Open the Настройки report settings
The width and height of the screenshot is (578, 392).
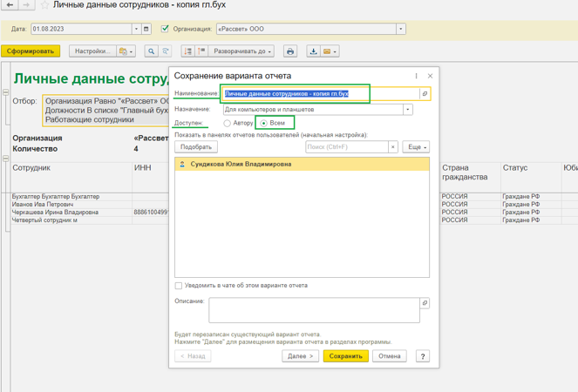click(x=92, y=51)
